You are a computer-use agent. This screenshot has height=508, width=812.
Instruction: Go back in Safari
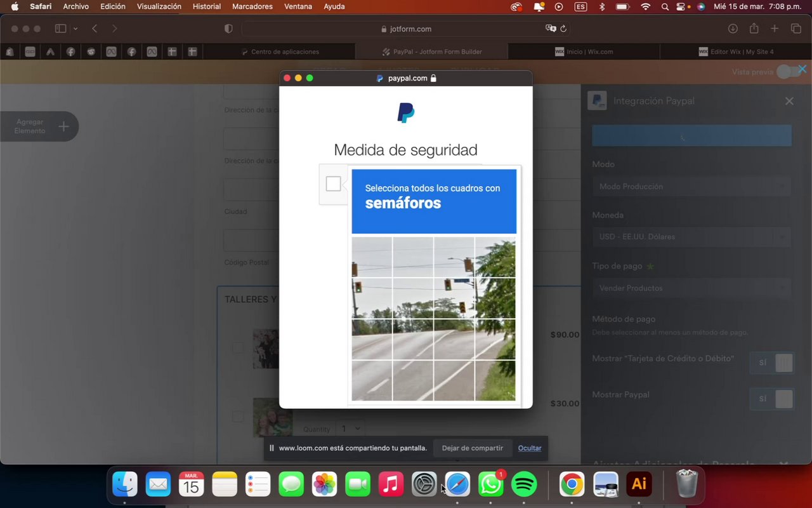[x=95, y=29]
